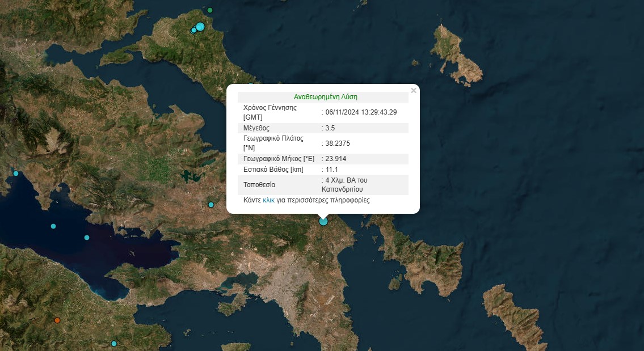The image size is (644, 351).
Task: Click the orange earthquake marker in the lower left
Action: click(57, 321)
